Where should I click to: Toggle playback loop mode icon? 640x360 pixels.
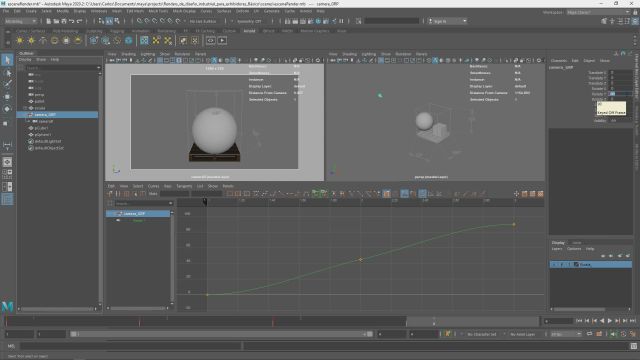coord(589,334)
